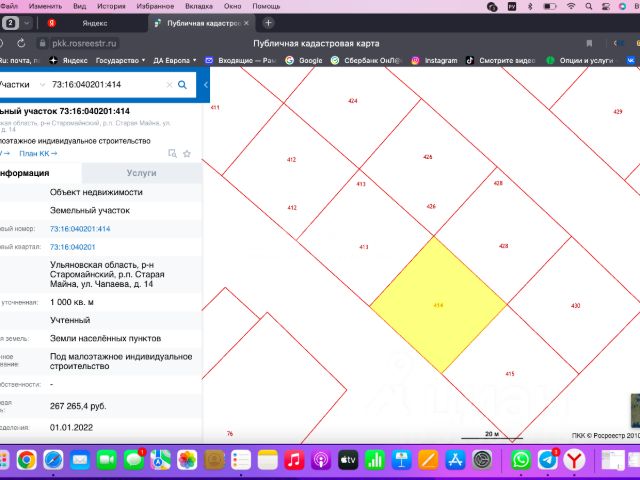Click the Wi-Fi icon in menu bar

pyautogui.click(x=571, y=6)
